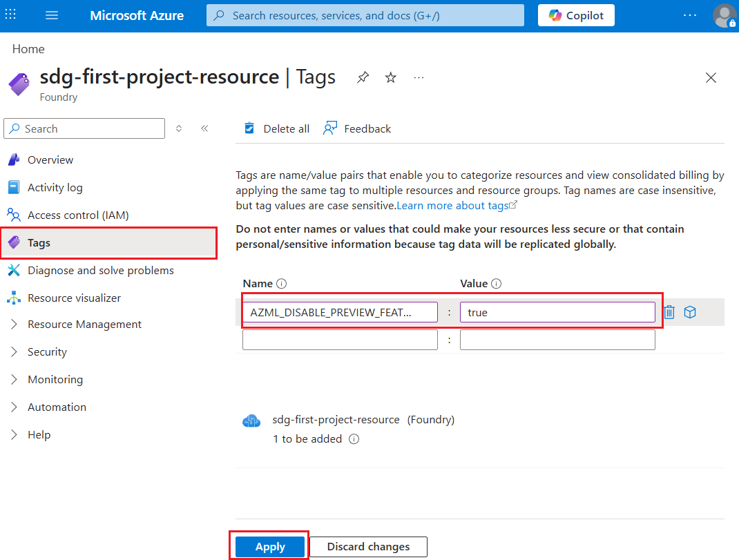This screenshot has width=739, height=560.
Task: Collapse the sidebar with double-chevron icon
Action: (x=204, y=128)
